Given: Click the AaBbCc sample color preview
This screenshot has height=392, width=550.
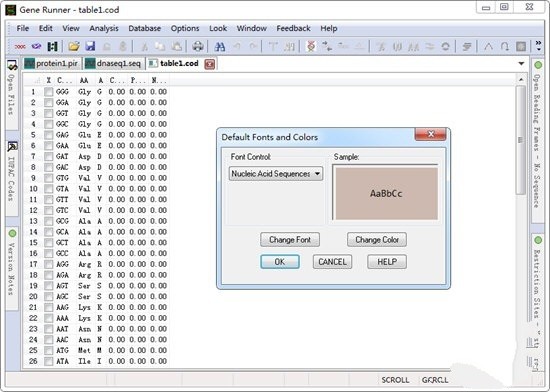Looking at the screenshot, I should (386, 193).
